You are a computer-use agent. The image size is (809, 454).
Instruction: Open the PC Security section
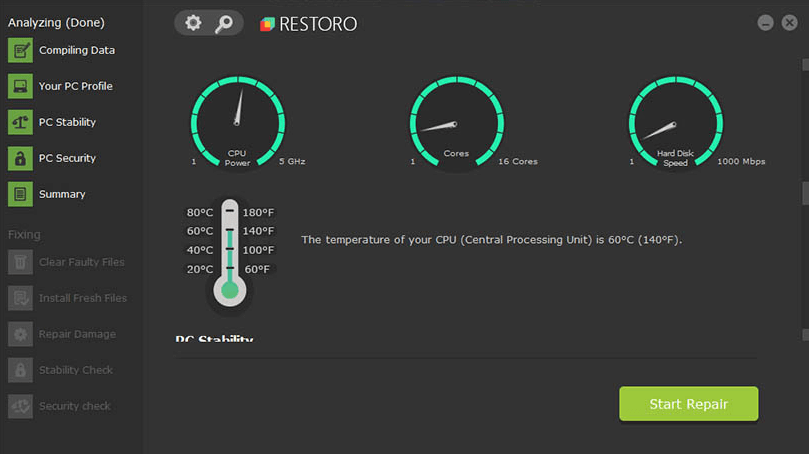point(68,158)
